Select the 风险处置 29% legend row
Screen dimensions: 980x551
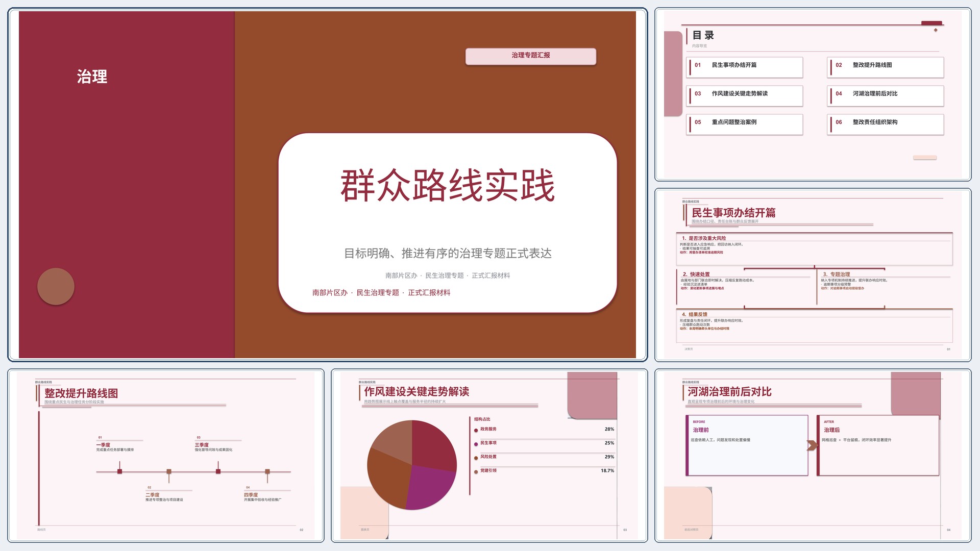544,457
